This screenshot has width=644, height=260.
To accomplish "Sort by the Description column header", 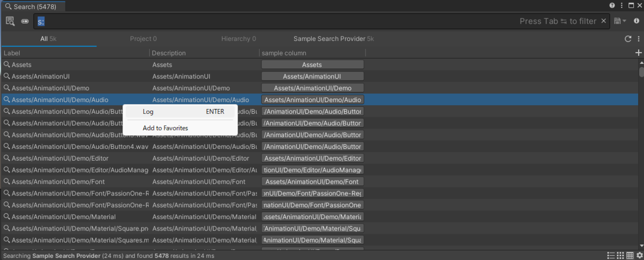I will click(204, 53).
